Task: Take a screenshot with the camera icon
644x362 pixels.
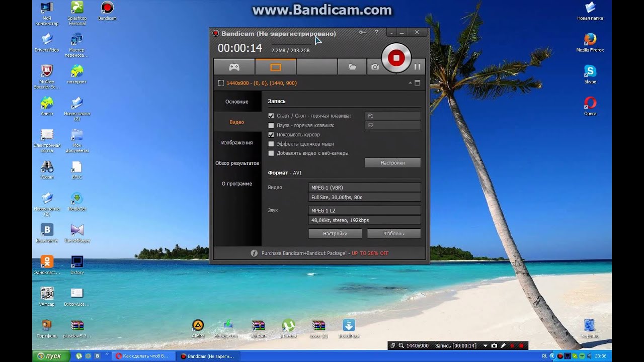Action: 375,66
